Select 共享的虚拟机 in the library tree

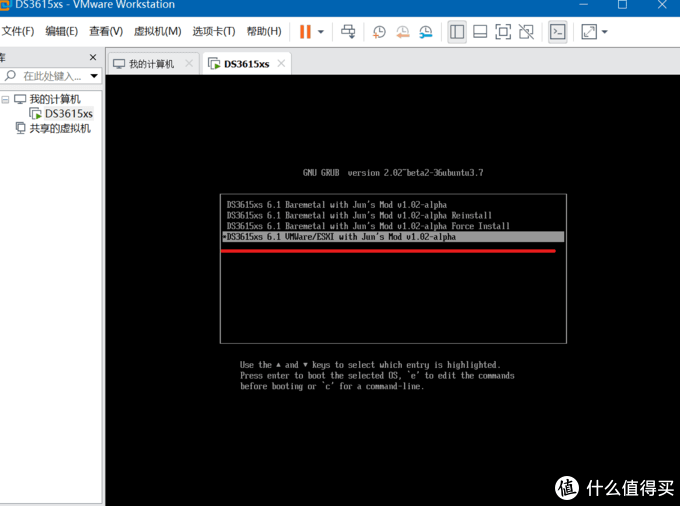click(60, 128)
